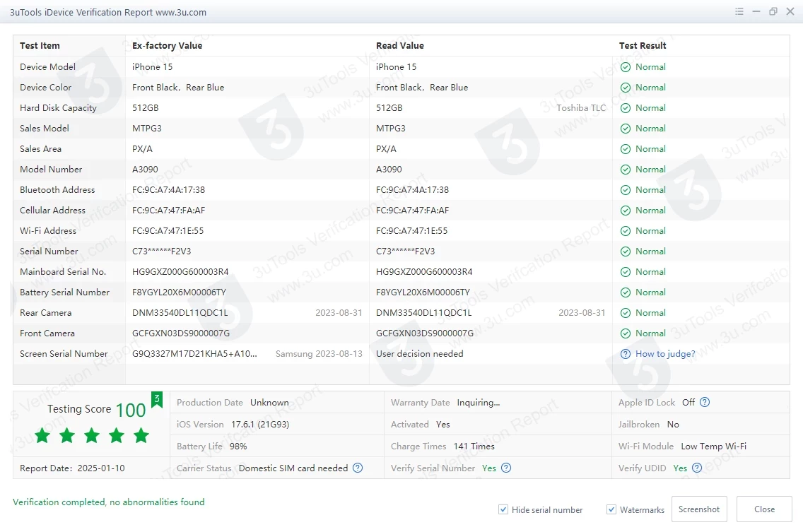803x532 pixels.
Task: Click the read value MTPG3
Action: [x=391, y=129]
